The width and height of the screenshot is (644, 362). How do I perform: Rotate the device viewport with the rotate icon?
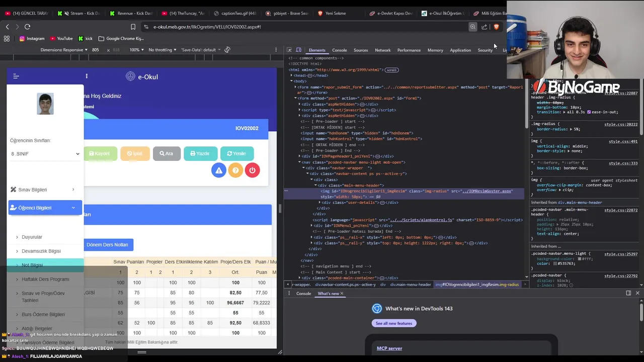click(x=227, y=50)
